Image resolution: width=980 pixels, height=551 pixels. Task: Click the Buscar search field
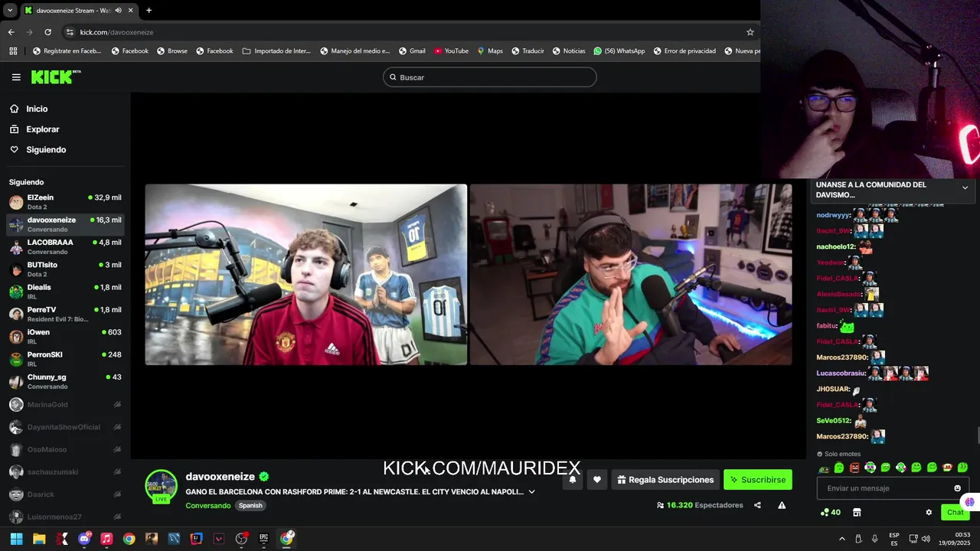coord(490,77)
